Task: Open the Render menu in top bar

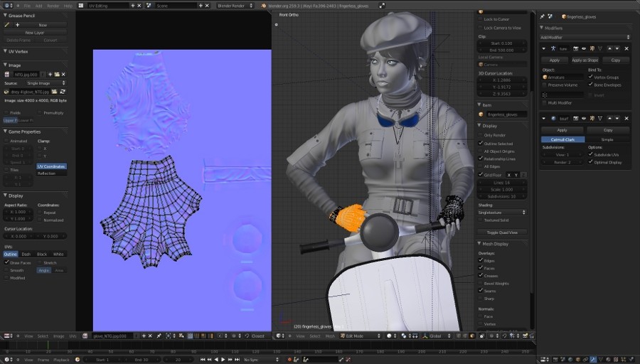Action: [53, 6]
